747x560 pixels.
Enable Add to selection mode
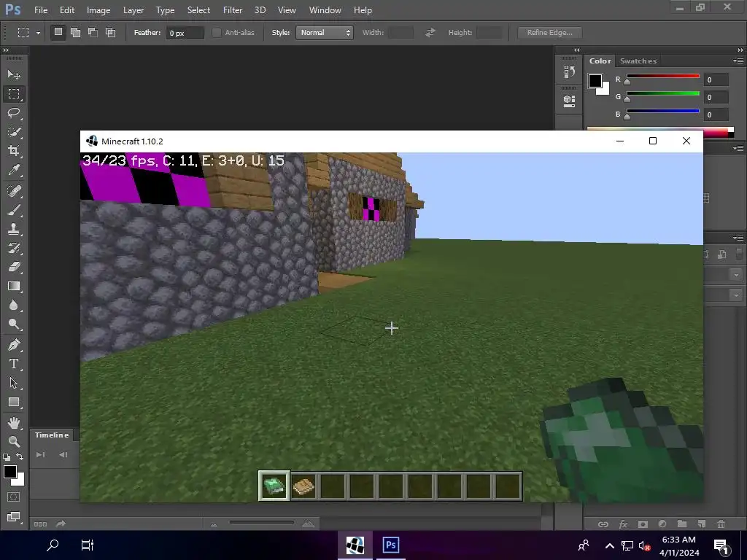(75, 32)
